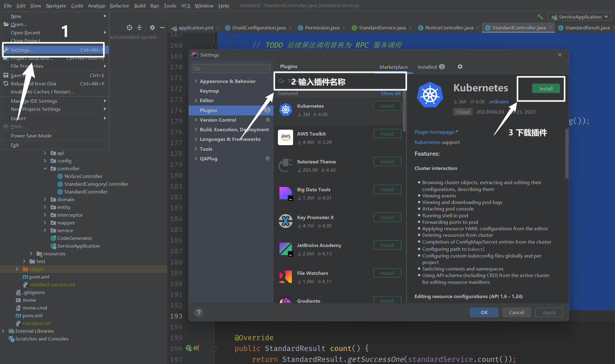Image resolution: width=615 pixels, height=364 pixels.
Task: Click the Big Data Tools plugin icon
Action: click(286, 193)
